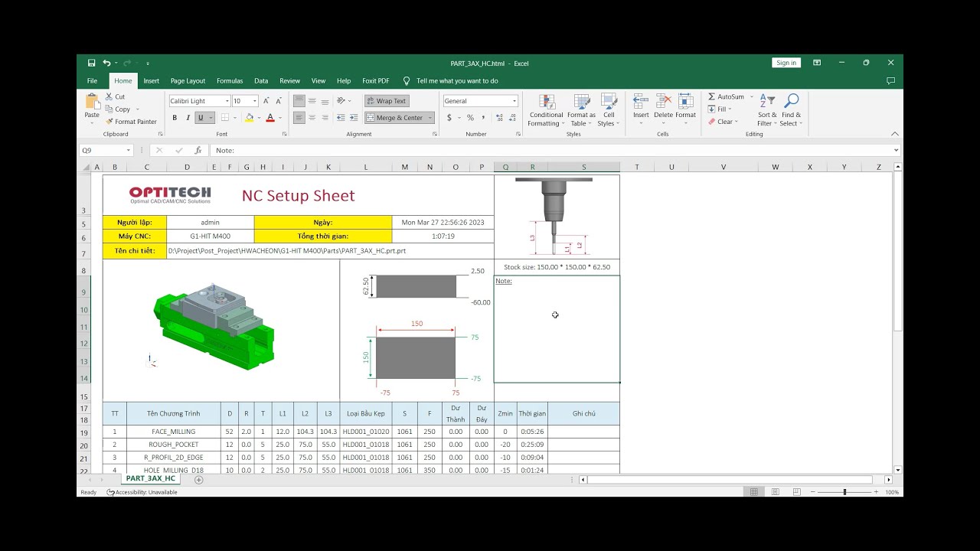This screenshot has width=980, height=551.
Task: Apply the red font color swatch
Action: 270,118
